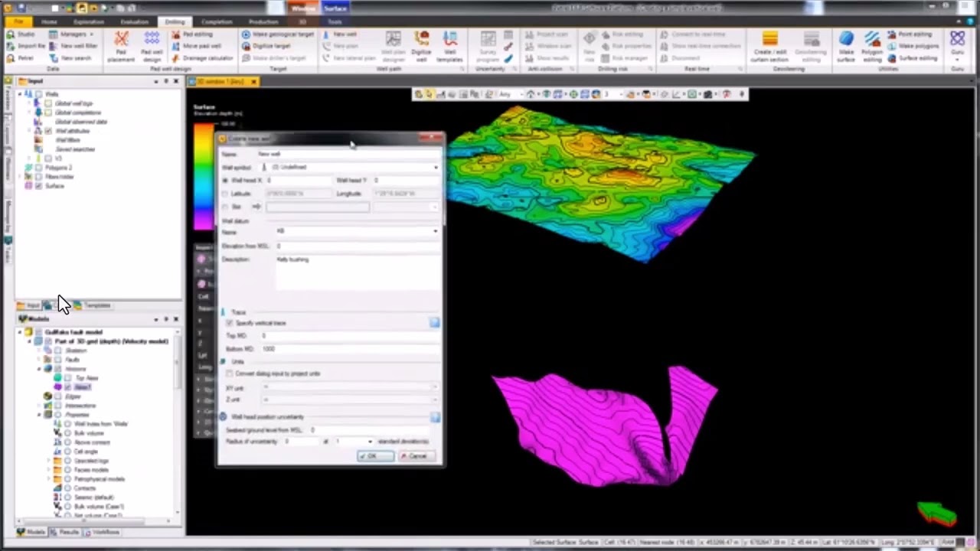Select Make polygons utility

pyautogui.click(x=913, y=46)
